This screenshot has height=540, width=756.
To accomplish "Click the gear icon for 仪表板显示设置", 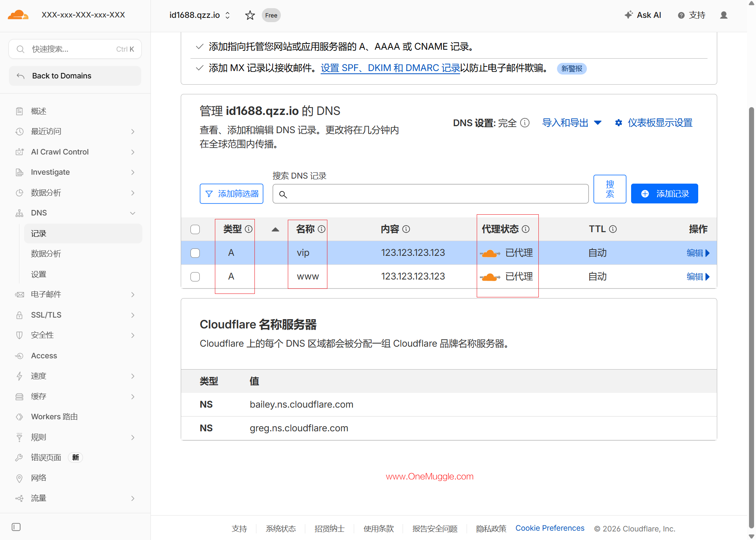I will [619, 123].
